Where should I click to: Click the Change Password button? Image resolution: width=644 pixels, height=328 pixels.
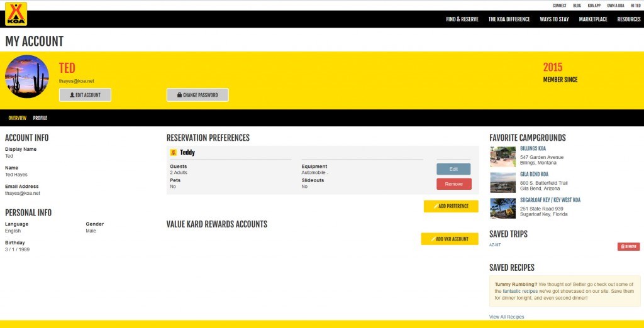pos(197,95)
